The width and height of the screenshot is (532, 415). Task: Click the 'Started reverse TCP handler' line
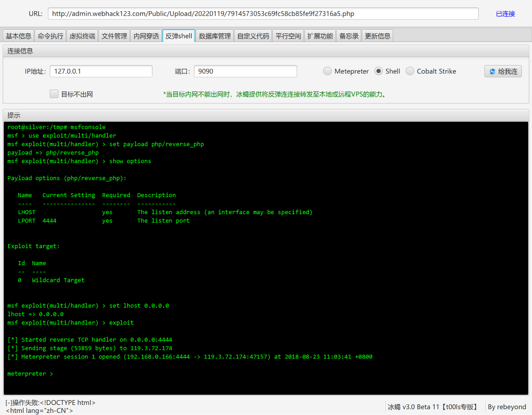point(90,340)
